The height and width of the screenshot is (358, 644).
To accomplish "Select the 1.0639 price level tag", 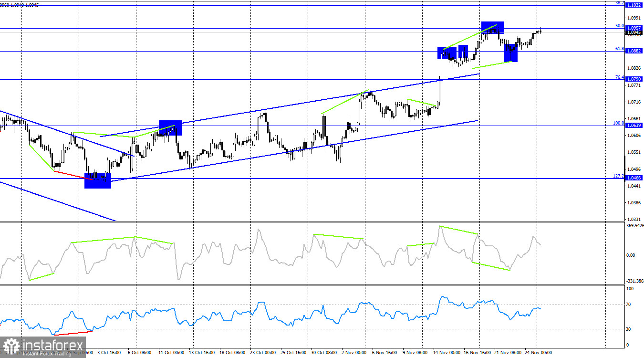I will (634, 126).
